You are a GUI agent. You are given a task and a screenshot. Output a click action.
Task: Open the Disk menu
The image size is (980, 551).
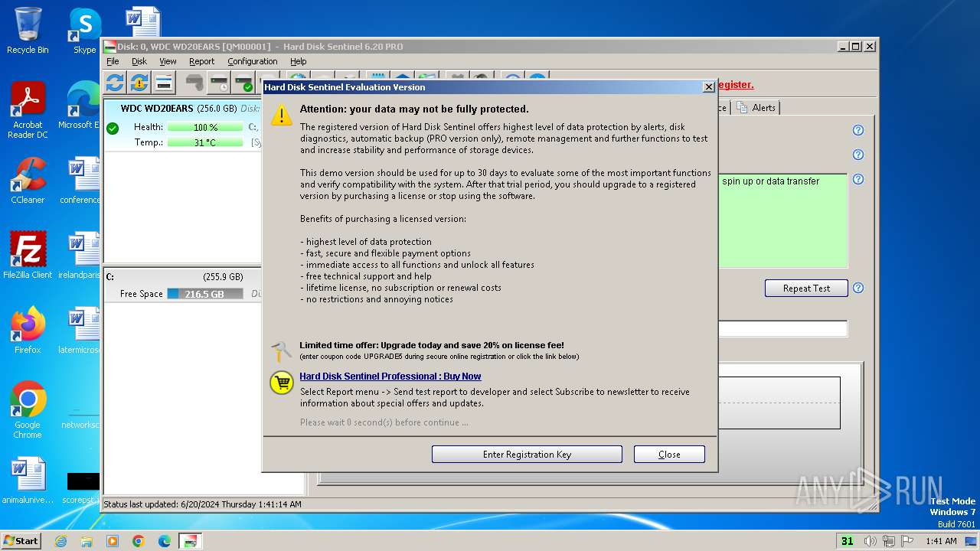[139, 61]
